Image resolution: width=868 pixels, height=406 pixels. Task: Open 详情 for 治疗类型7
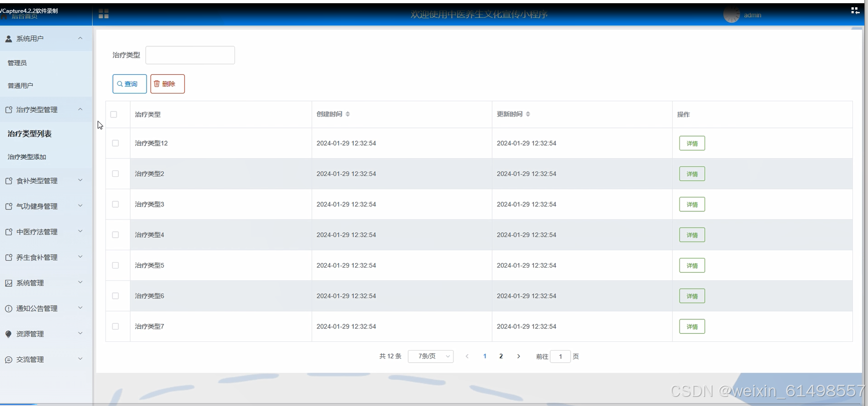pos(692,326)
